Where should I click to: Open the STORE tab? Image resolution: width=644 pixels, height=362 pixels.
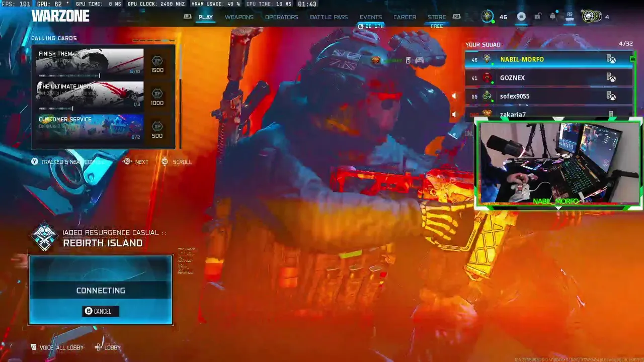(437, 17)
